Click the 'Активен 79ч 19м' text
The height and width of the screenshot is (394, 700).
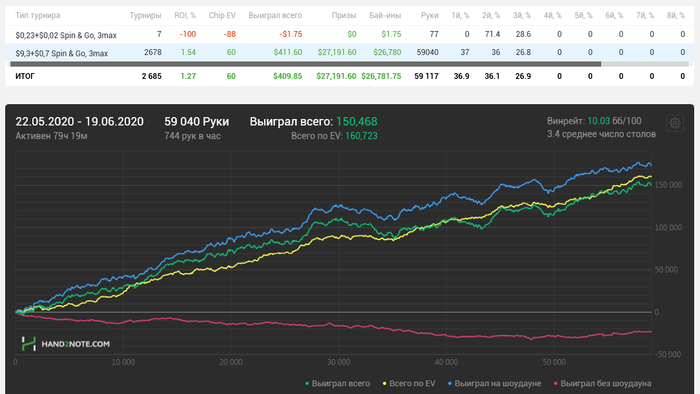pyautogui.click(x=51, y=136)
